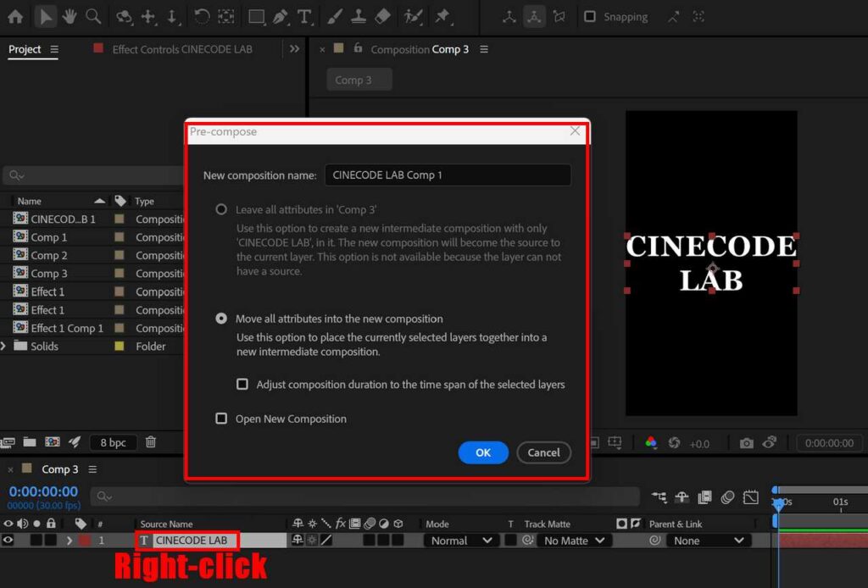Screen dimensions: 868x588
Task: Select the Zoom magnifier tool
Action: pyautogui.click(x=93, y=17)
